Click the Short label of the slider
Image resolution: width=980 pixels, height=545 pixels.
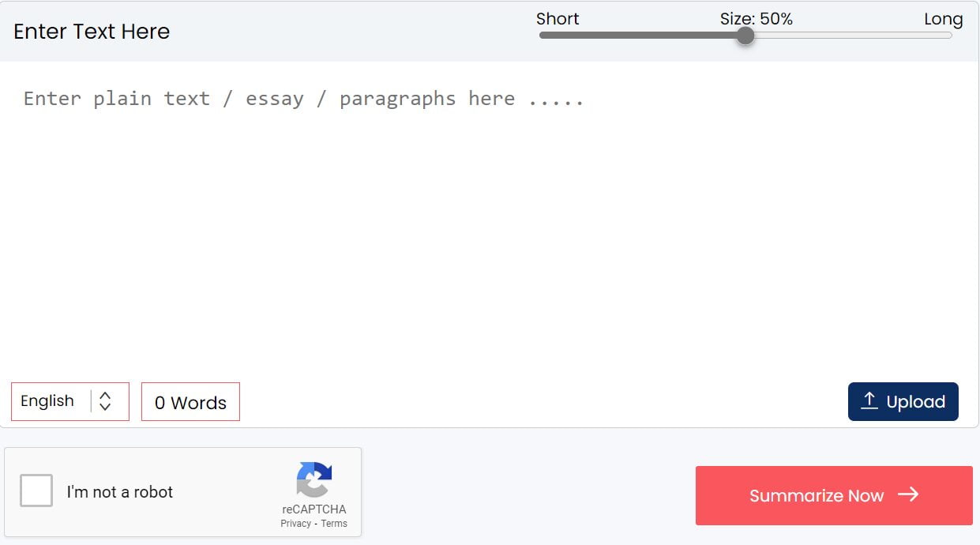(x=558, y=19)
